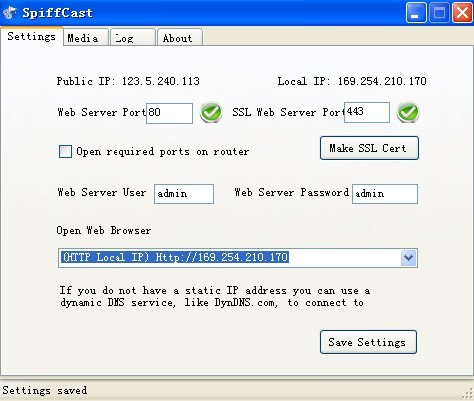The image size is (474, 401).
Task: Click the green checkmark beside SSL Web Server Port
Action: (x=408, y=112)
